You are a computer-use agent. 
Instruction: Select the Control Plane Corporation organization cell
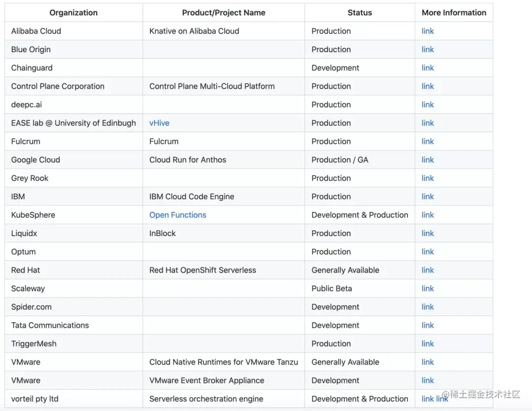[73, 86]
